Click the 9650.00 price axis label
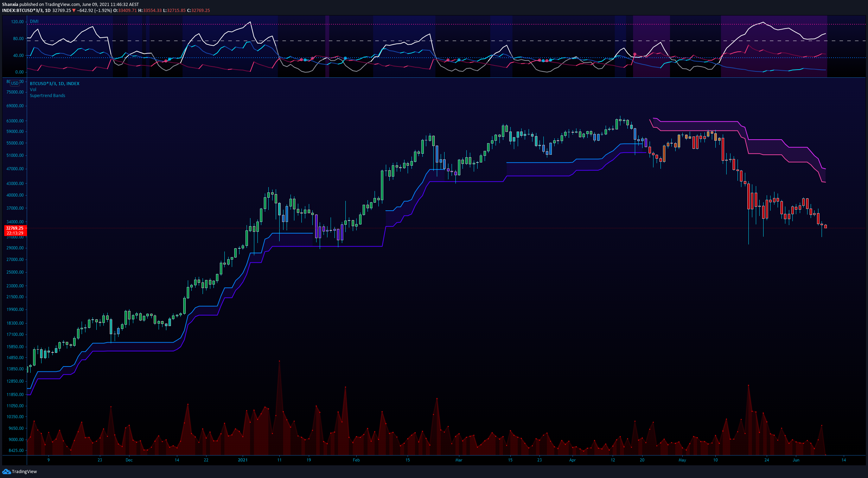Screen dimensions: 868x478 [16, 428]
